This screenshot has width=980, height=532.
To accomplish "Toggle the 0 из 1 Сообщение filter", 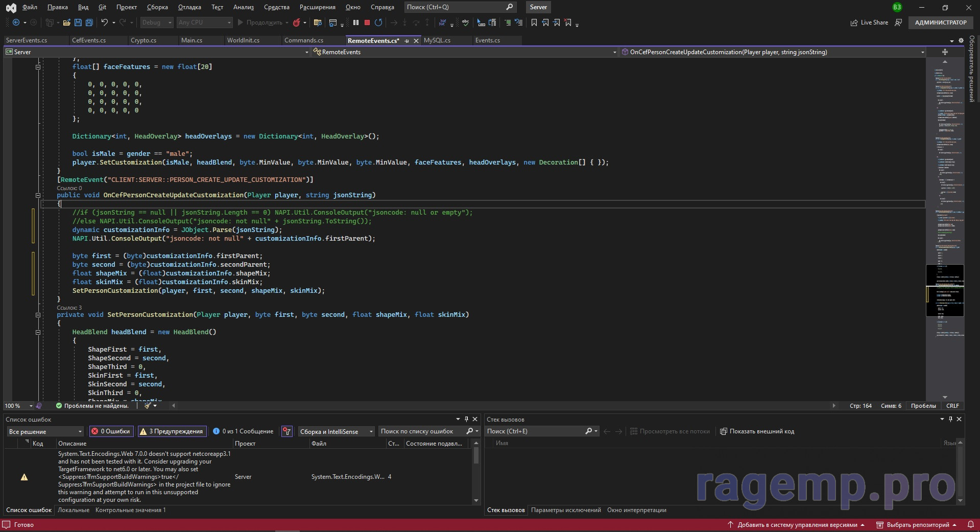I will pos(243,431).
